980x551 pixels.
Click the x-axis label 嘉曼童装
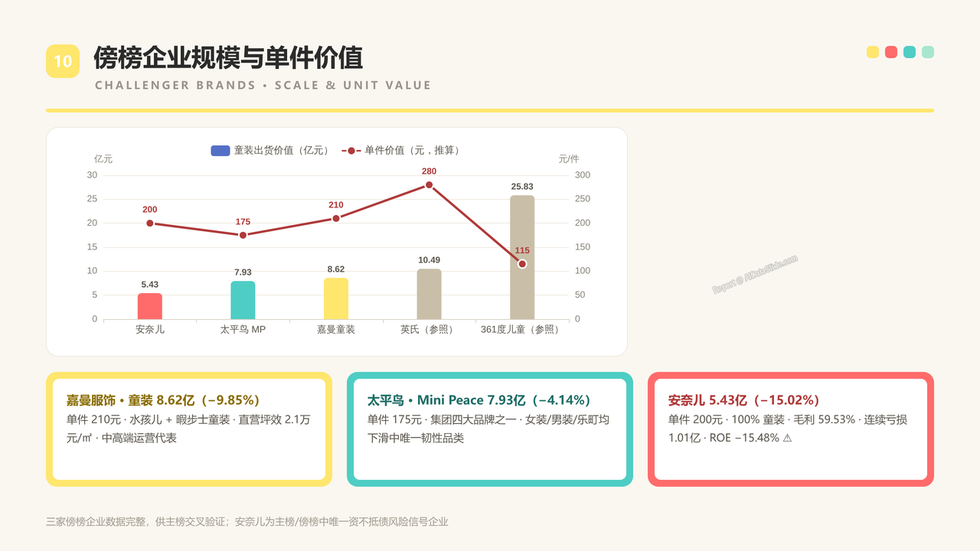tap(336, 329)
